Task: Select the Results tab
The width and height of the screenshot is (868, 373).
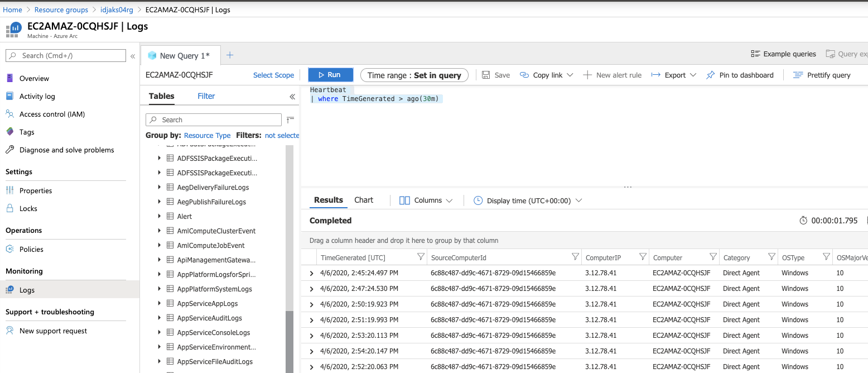Action: coord(329,200)
